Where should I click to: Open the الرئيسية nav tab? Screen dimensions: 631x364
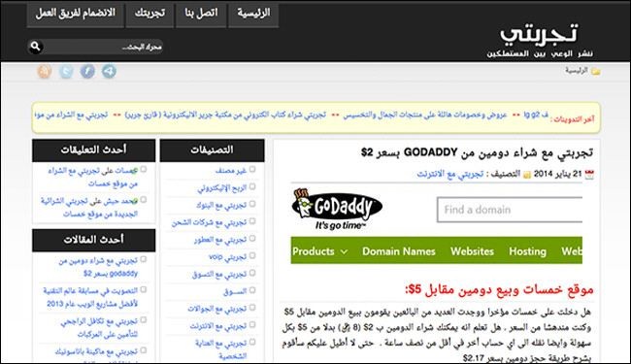(253, 15)
